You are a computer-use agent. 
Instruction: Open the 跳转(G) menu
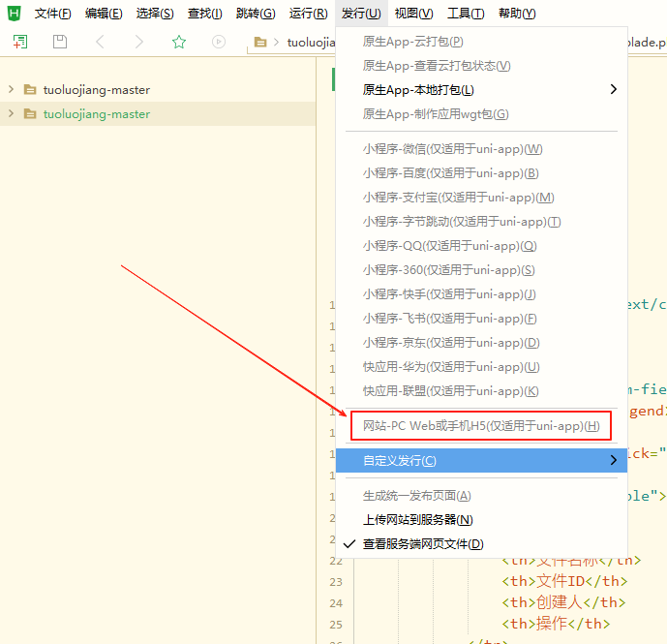click(x=256, y=14)
